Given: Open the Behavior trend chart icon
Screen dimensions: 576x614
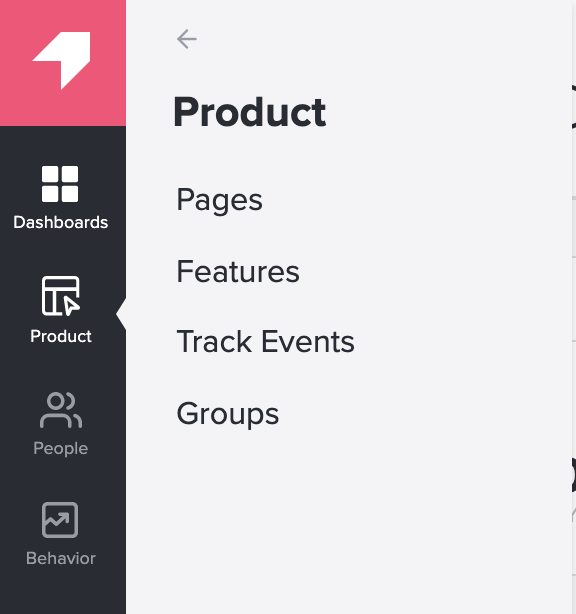Looking at the screenshot, I should point(60,520).
